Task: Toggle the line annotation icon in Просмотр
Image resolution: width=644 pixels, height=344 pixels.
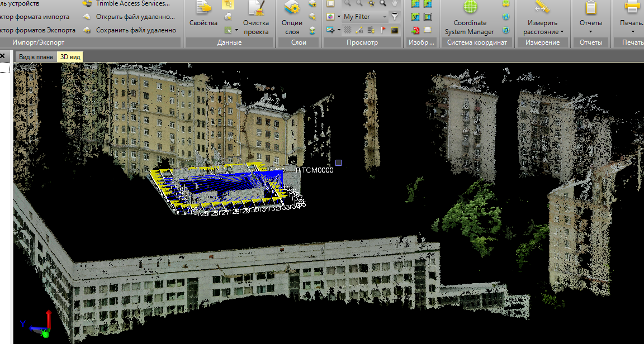Action: pyautogui.click(x=359, y=30)
